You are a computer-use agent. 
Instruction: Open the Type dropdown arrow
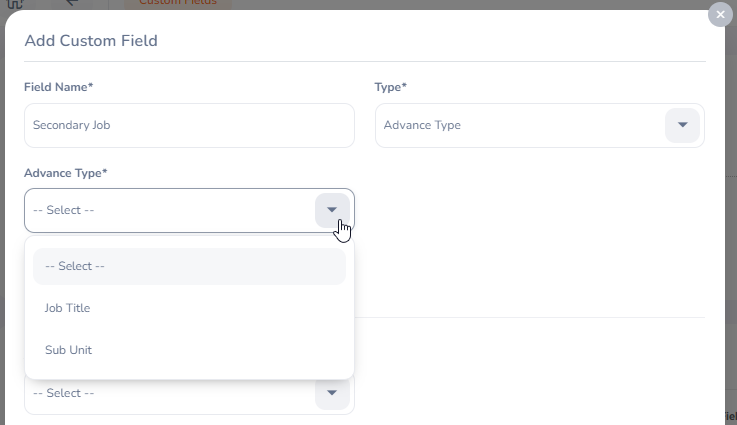(x=682, y=125)
